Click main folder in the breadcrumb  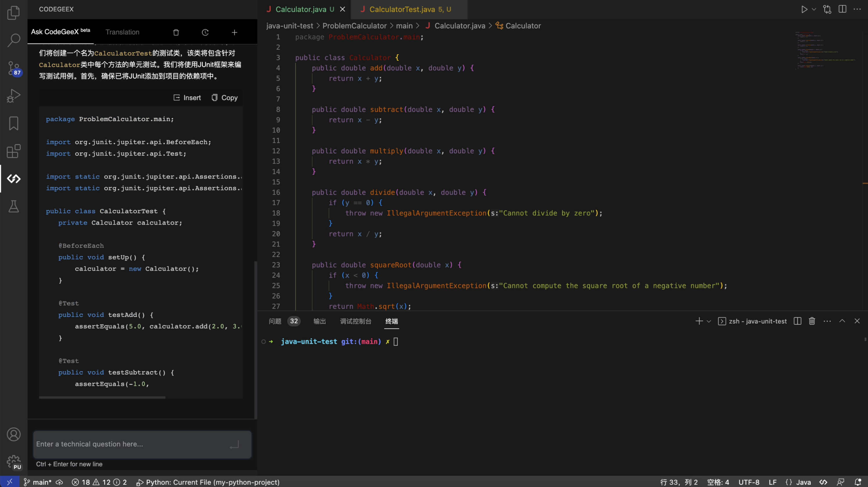[x=404, y=26]
